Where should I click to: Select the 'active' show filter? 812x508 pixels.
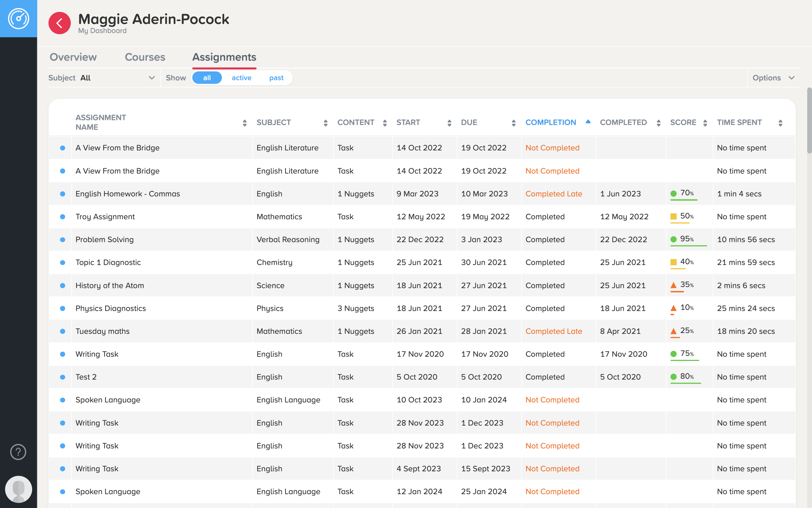pyautogui.click(x=242, y=78)
